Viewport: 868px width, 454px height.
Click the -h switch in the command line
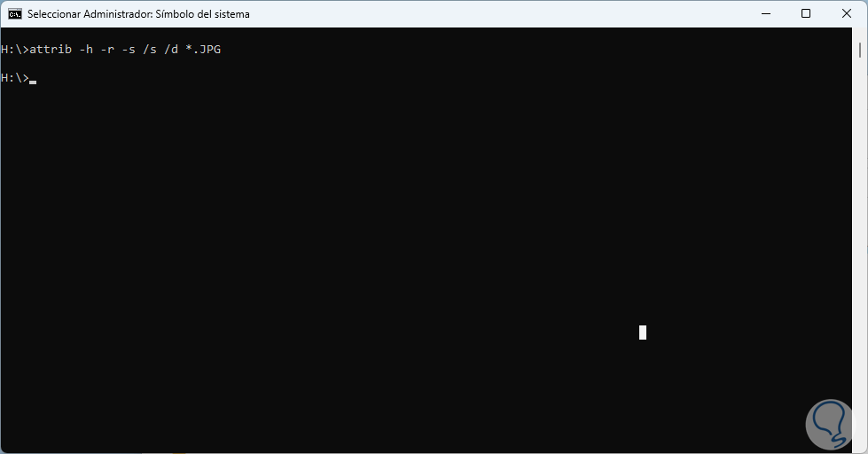point(86,50)
